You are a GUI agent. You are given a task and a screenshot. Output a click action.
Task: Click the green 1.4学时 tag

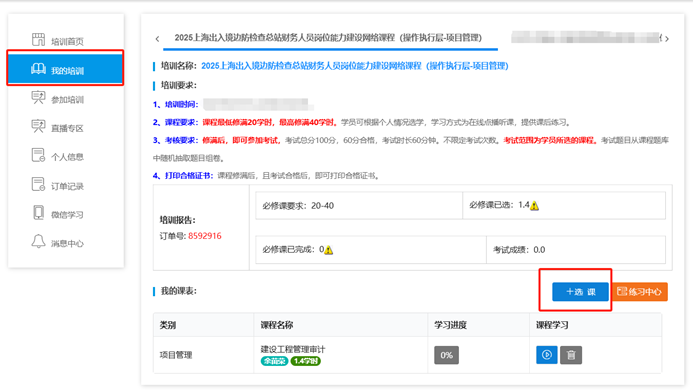[305, 361]
